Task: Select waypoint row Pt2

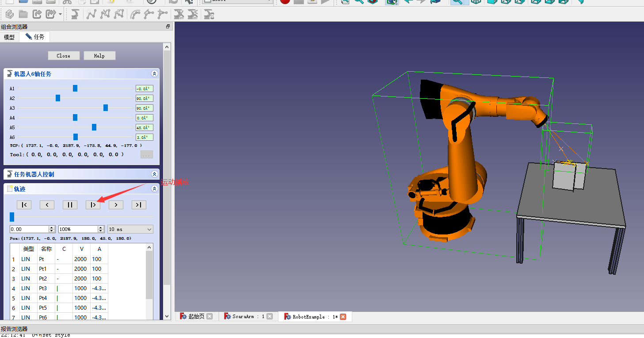Action: tap(59, 279)
